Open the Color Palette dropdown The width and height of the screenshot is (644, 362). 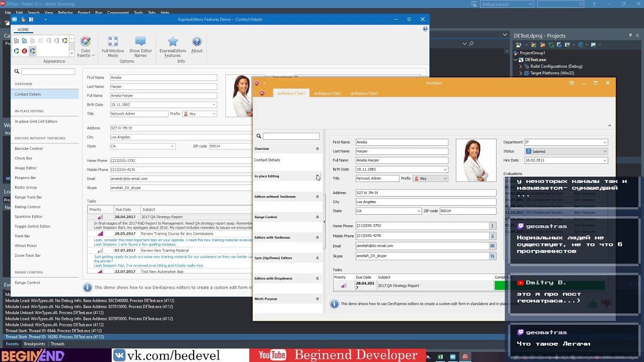(86, 47)
